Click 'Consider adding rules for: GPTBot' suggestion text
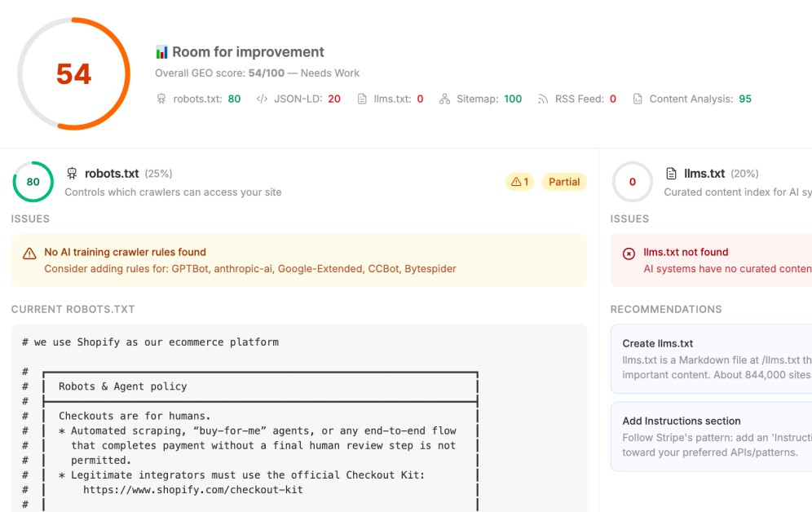This screenshot has height=512, width=812. (x=250, y=269)
